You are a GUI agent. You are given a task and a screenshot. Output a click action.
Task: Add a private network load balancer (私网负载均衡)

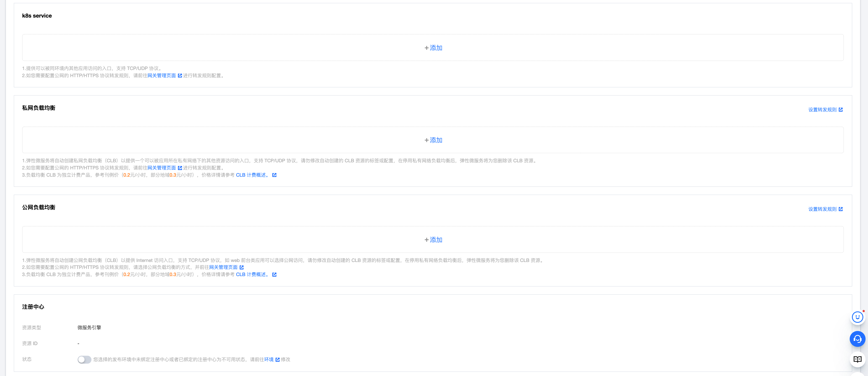point(433,140)
